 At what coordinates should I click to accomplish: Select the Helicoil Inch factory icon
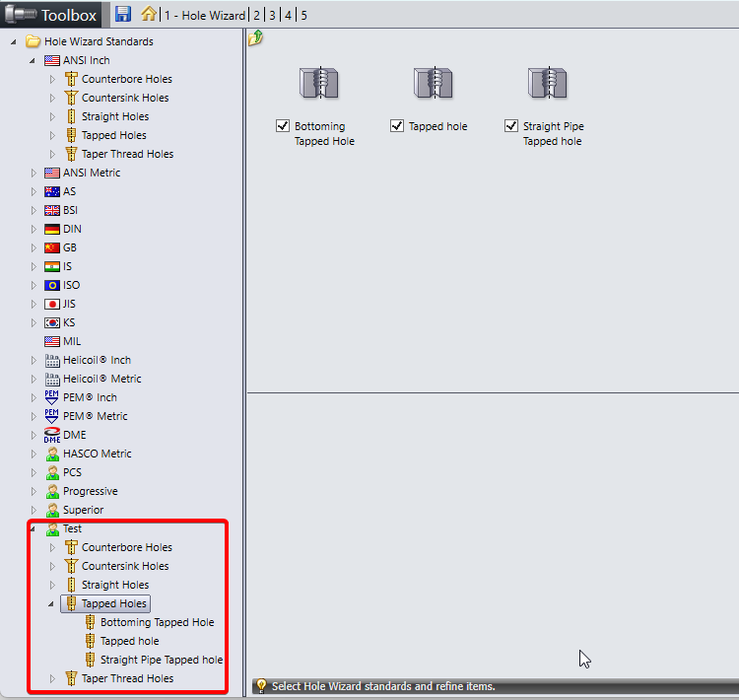coord(52,361)
